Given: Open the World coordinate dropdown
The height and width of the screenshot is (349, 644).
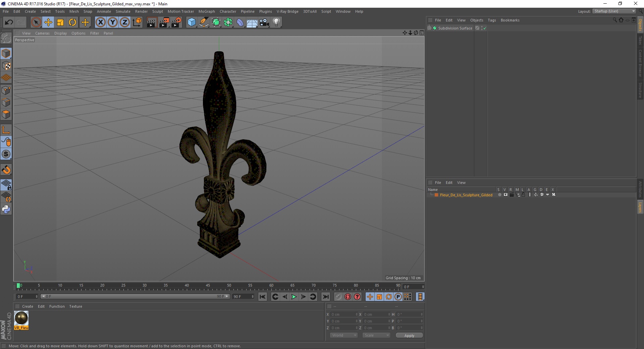Looking at the screenshot, I should 344,335.
